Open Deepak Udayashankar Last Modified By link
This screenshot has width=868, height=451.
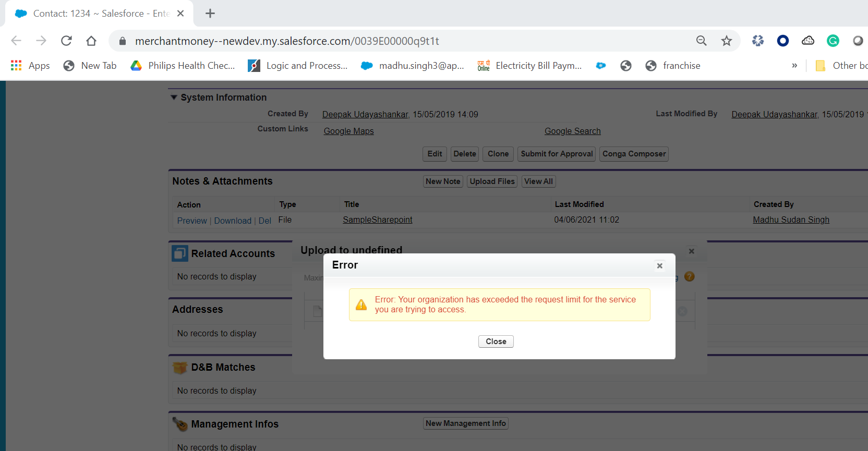click(775, 115)
